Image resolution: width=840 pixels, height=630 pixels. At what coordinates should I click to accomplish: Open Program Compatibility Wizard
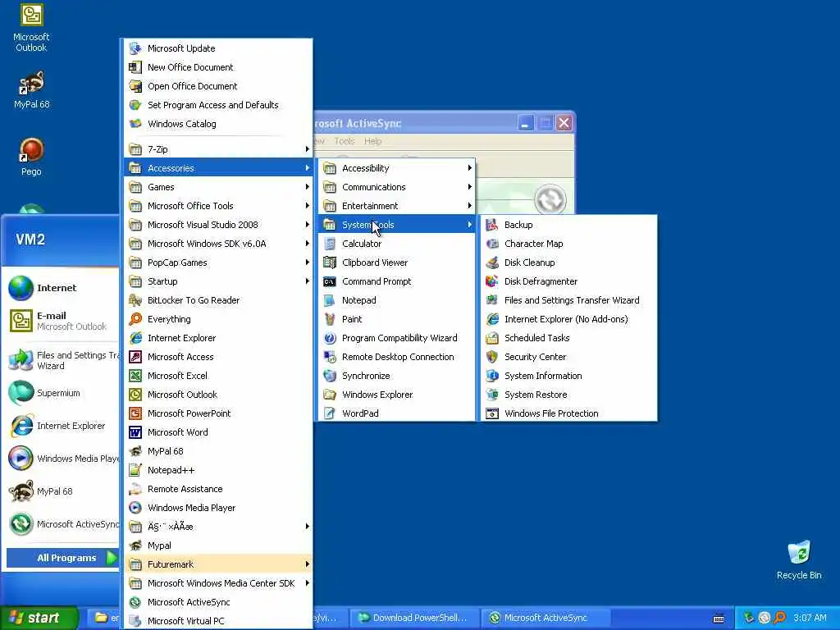[396, 338]
